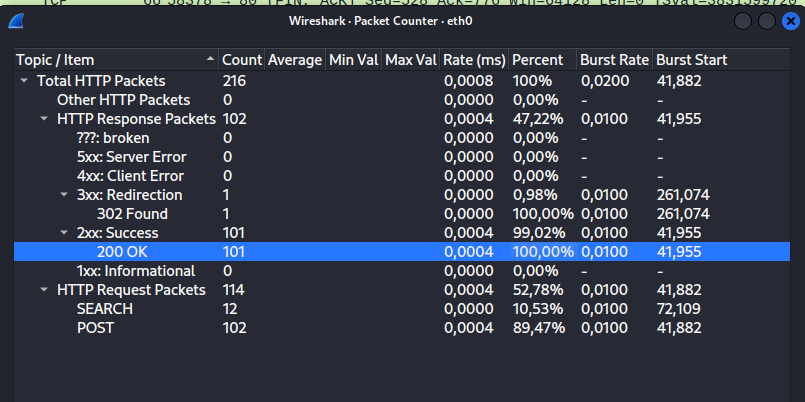
Task: Collapse the 2xx: Success branch
Action: 64,233
